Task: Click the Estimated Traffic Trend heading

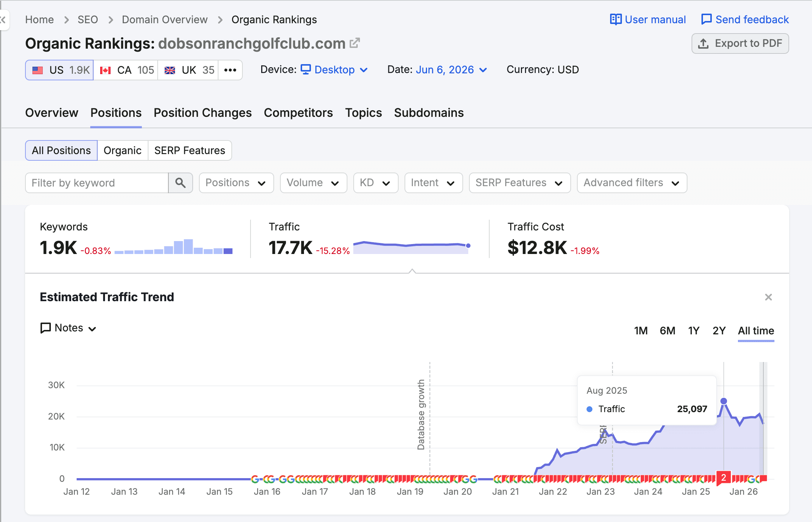Action: [107, 297]
